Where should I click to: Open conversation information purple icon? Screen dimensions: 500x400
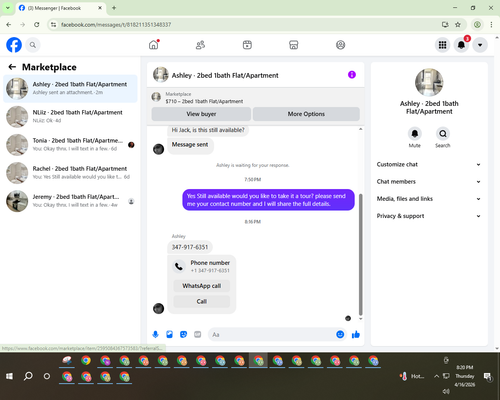352,75
